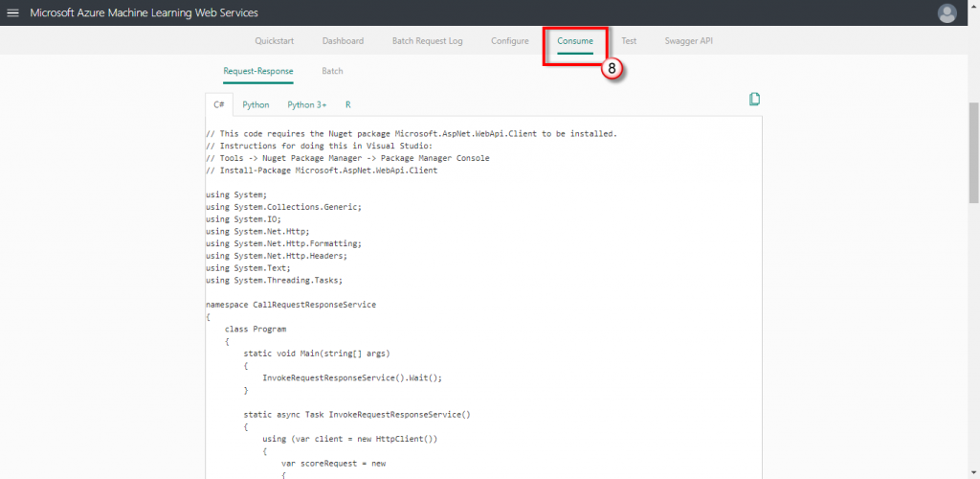
Task: Click the vertical page scrollbar thumb
Action: pyautogui.click(x=973, y=153)
